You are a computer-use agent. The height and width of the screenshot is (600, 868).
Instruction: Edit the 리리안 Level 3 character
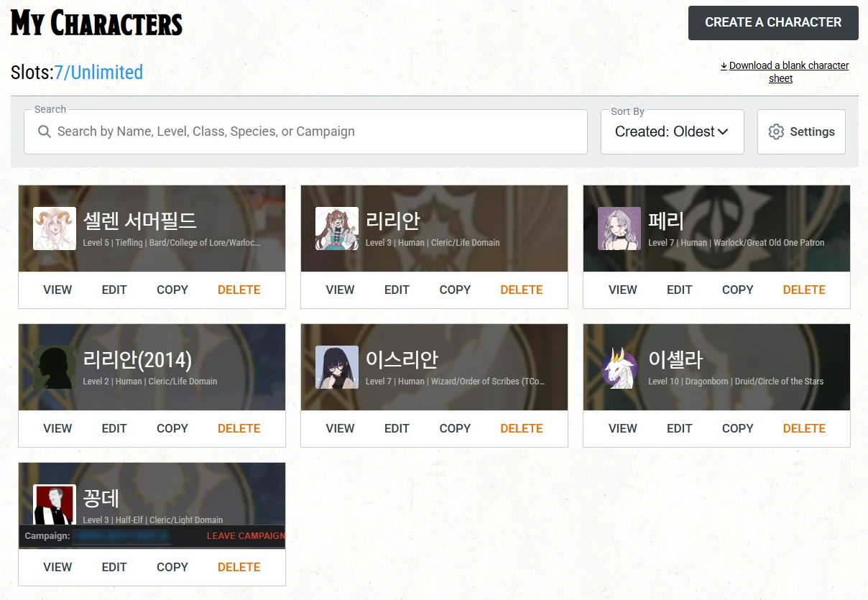click(397, 290)
